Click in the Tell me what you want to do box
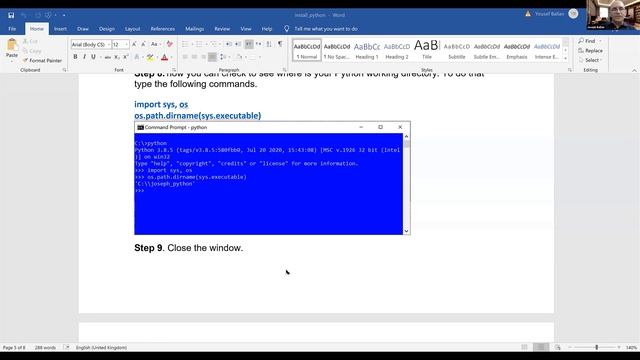 (x=326, y=29)
